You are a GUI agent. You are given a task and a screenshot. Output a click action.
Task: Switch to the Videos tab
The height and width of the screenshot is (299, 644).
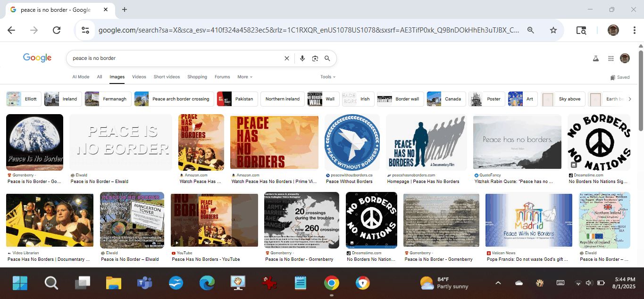[139, 77]
